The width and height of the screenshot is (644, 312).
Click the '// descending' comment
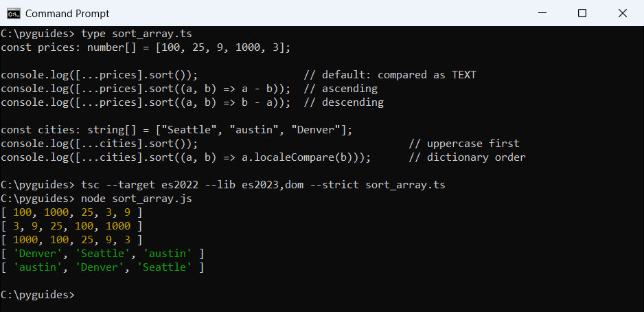(344, 102)
